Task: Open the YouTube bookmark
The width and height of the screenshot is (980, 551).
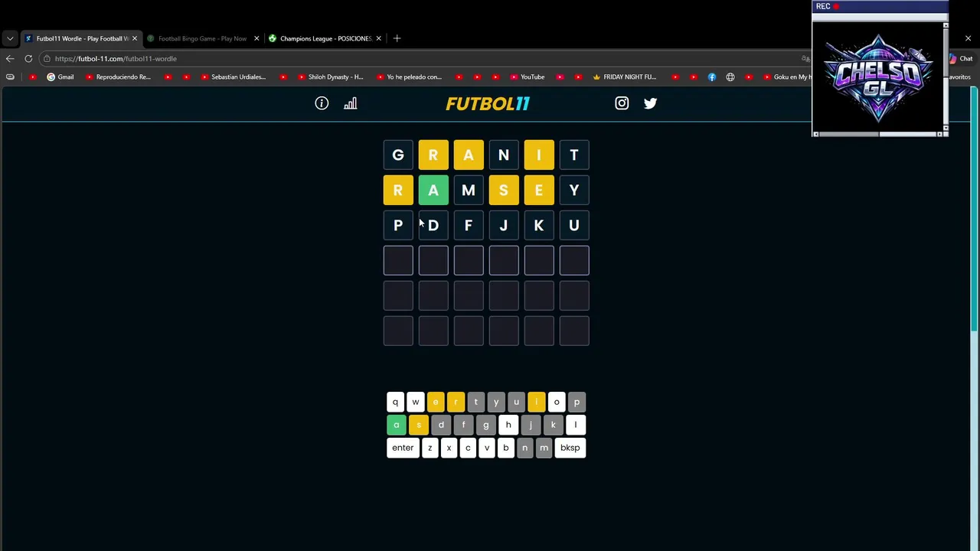Action: [527, 77]
